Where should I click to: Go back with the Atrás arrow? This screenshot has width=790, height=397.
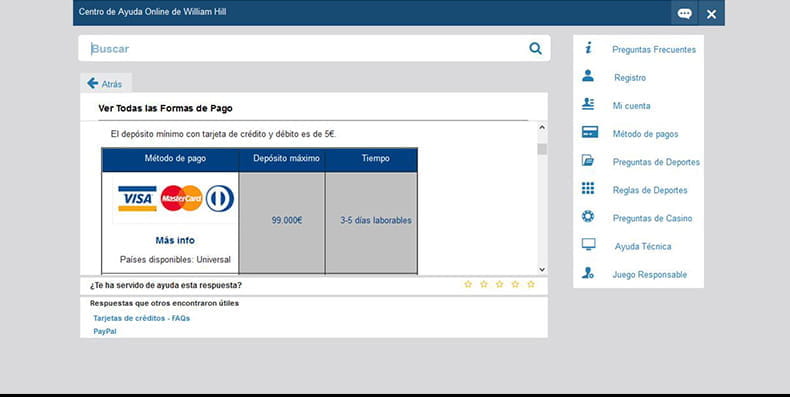point(105,84)
